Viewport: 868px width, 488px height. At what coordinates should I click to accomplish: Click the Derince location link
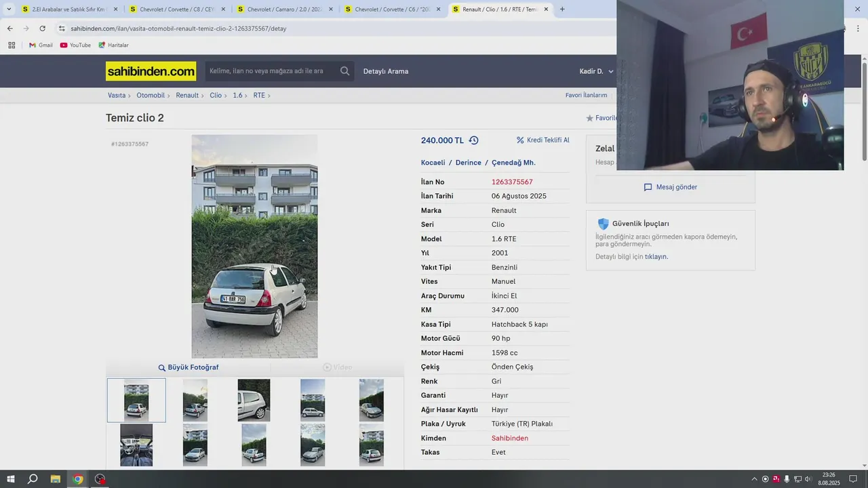pyautogui.click(x=469, y=163)
